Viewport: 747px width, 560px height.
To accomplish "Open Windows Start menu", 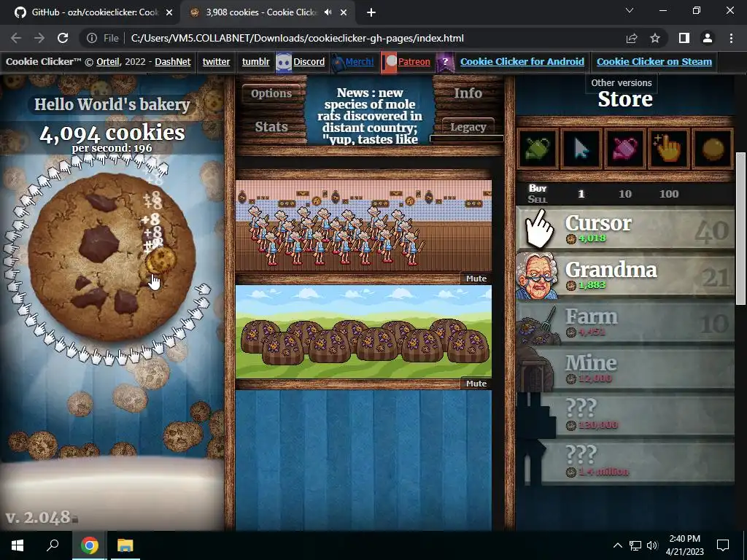I will tap(18, 545).
